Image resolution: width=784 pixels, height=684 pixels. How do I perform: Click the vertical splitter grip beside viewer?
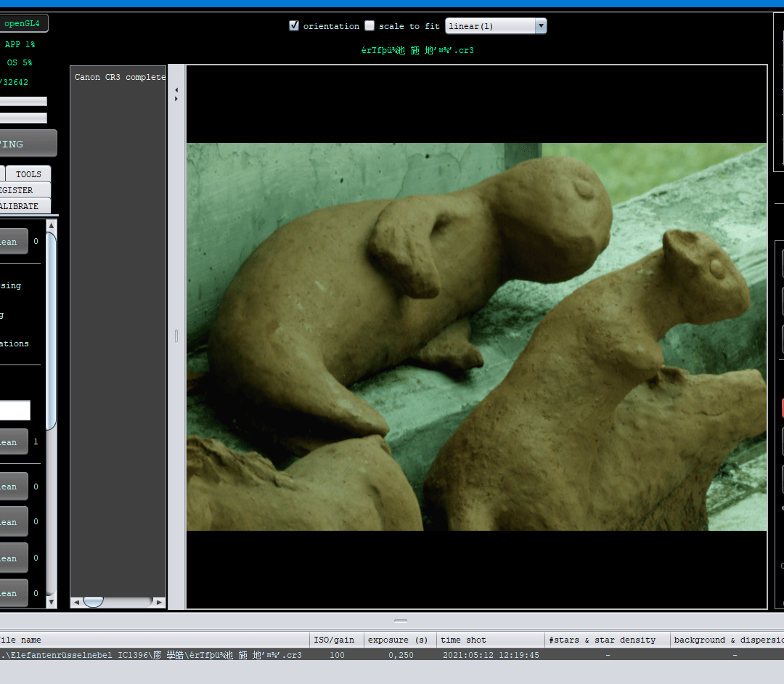176,335
